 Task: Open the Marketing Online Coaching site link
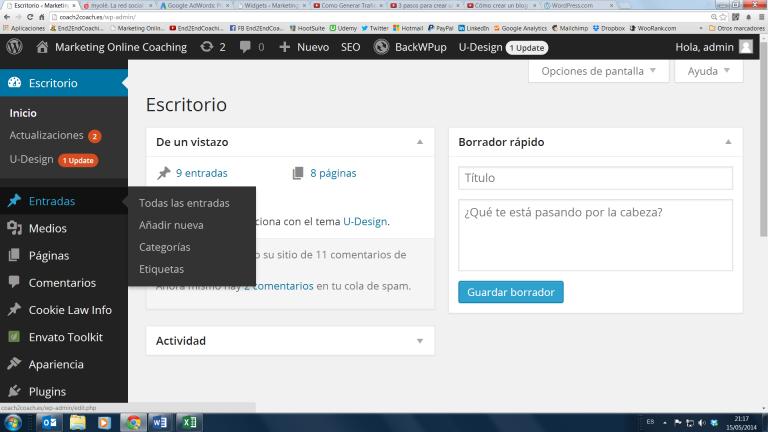(x=120, y=47)
